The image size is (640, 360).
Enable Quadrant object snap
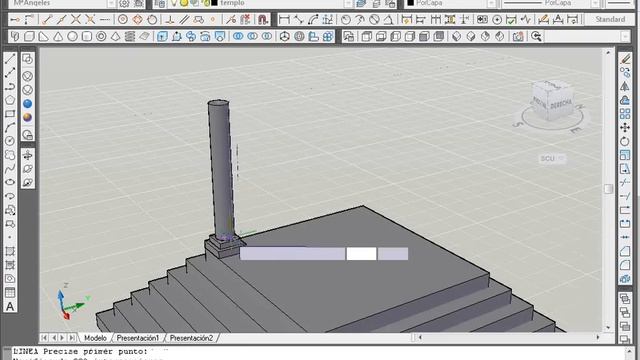(138, 19)
